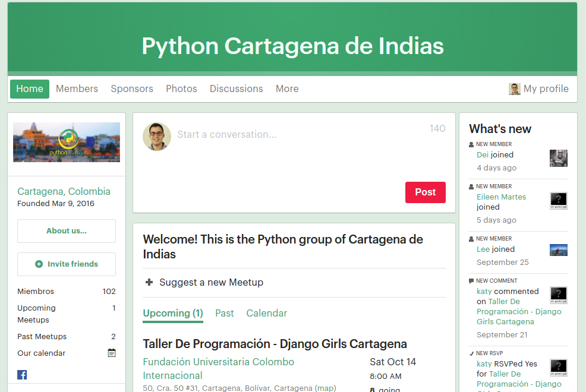
Task: Go to the Home tab
Action: 30,89
